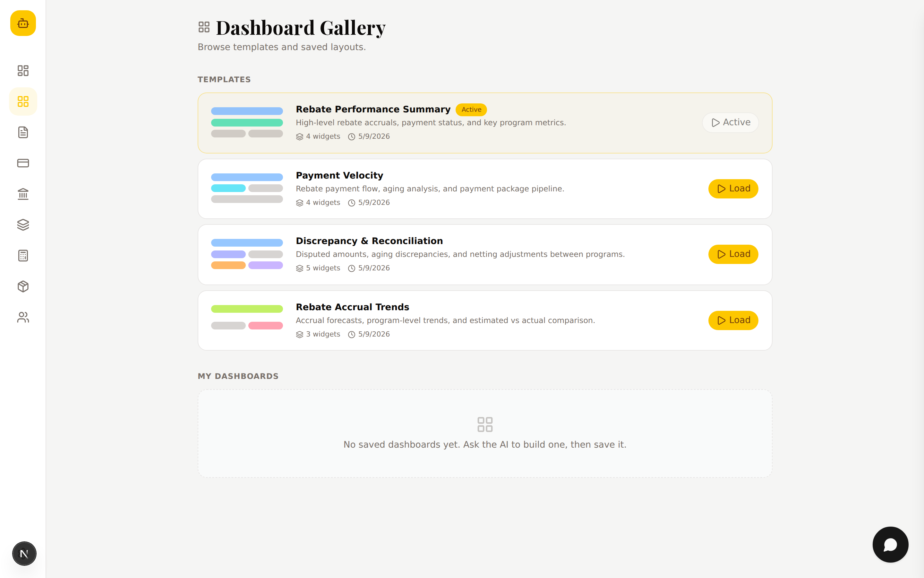Screen dimensions: 924x578
Task: Click Rebate Accrual Trends layout thumbnail
Action: [247, 317]
